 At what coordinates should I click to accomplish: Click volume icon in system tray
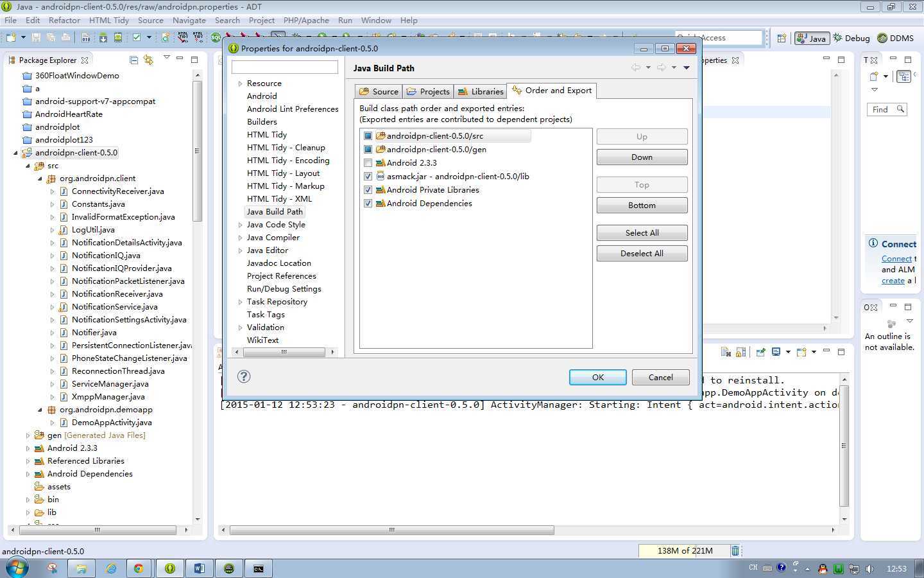(869, 568)
